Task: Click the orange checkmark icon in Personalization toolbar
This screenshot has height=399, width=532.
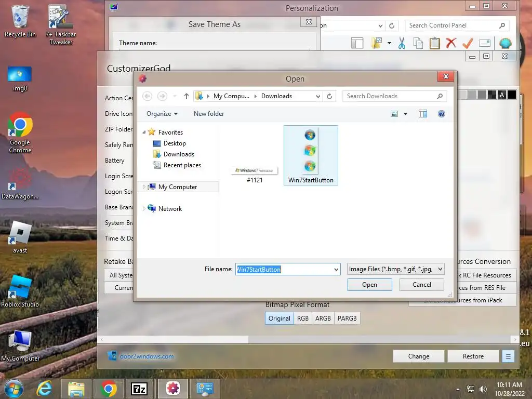Action: [x=468, y=43]
